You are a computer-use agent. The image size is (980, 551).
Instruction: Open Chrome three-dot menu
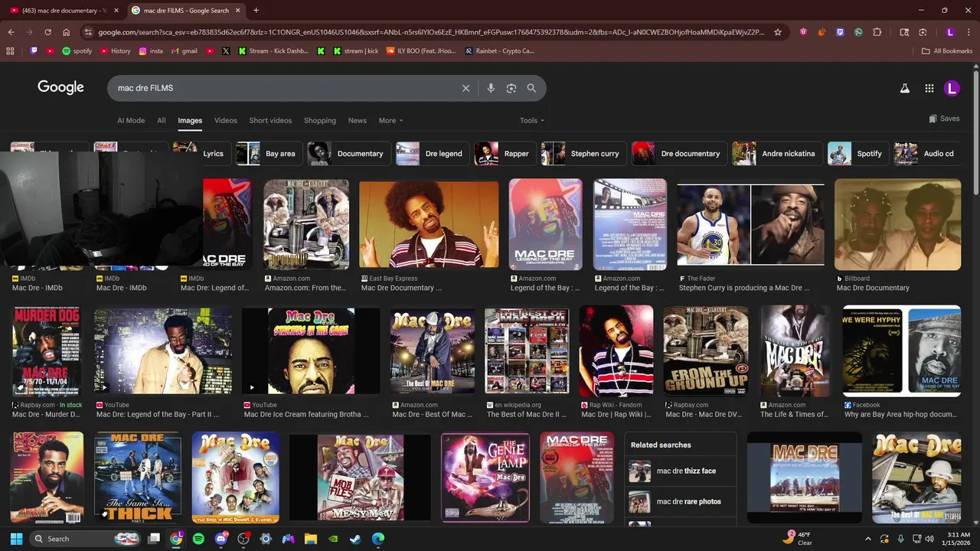pyautogui.click(x=969, y=32)
